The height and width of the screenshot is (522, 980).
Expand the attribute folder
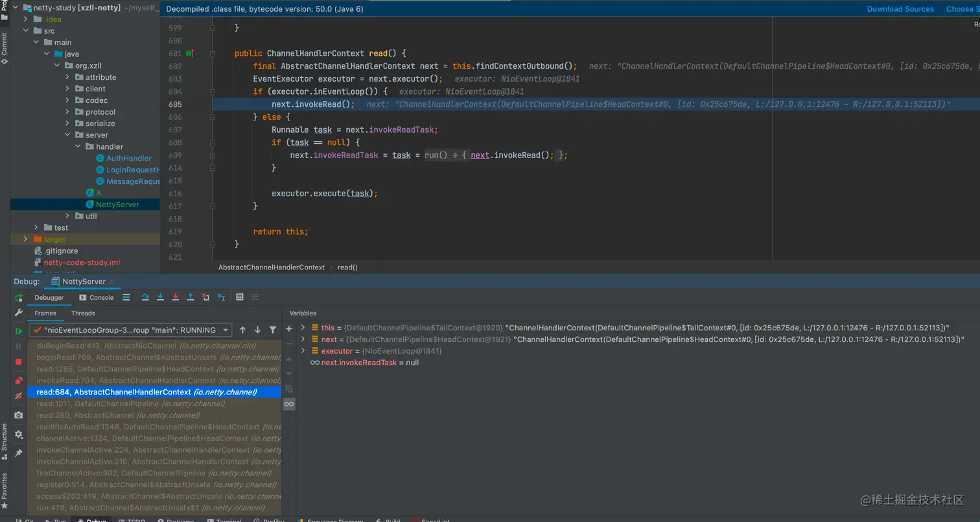click(67, 77)
